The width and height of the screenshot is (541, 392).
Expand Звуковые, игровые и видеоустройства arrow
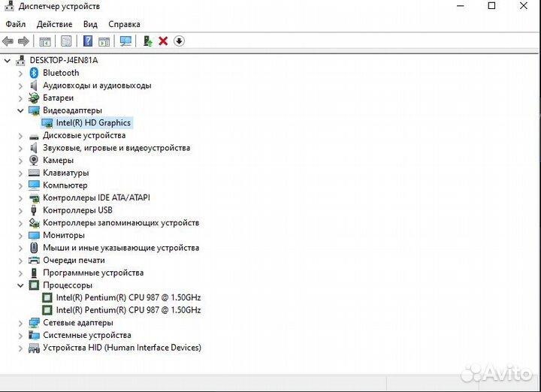point(20,148)
